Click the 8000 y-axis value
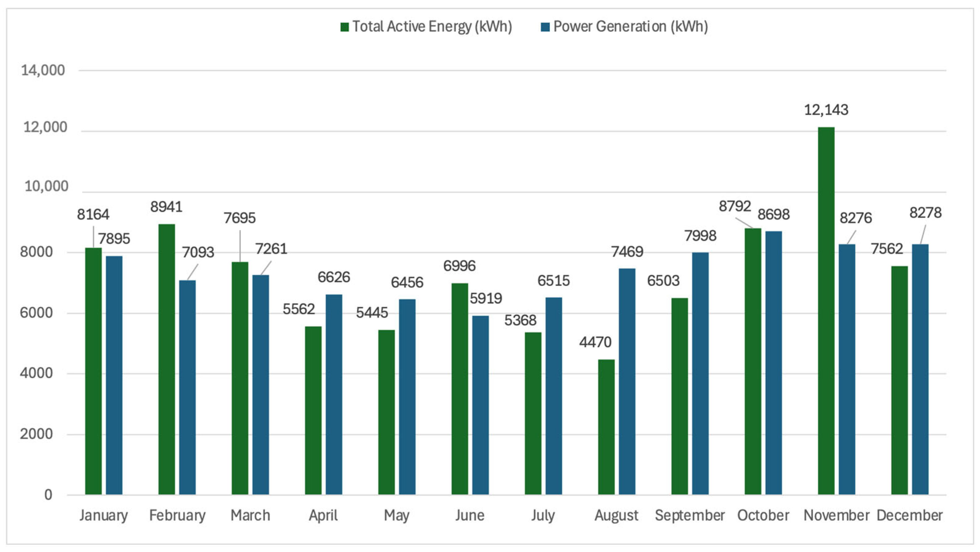980x552 pixels. click(x=37, y=252)
